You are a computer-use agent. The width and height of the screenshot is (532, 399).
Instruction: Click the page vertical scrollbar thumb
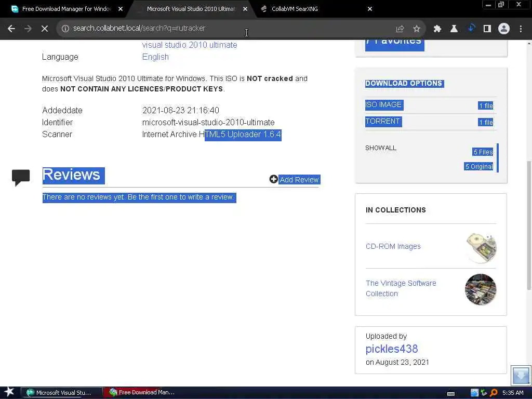(x=529, y=225)
